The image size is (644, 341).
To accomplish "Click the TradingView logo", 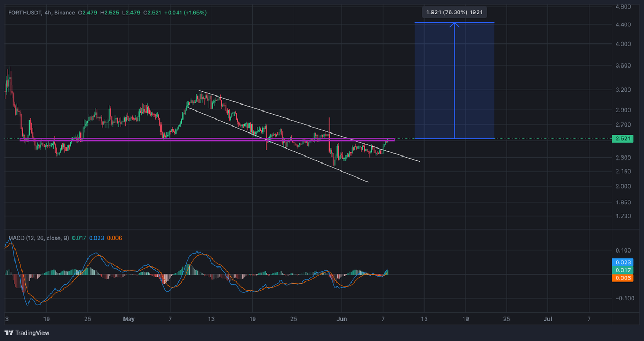I will tap(26, 333).
